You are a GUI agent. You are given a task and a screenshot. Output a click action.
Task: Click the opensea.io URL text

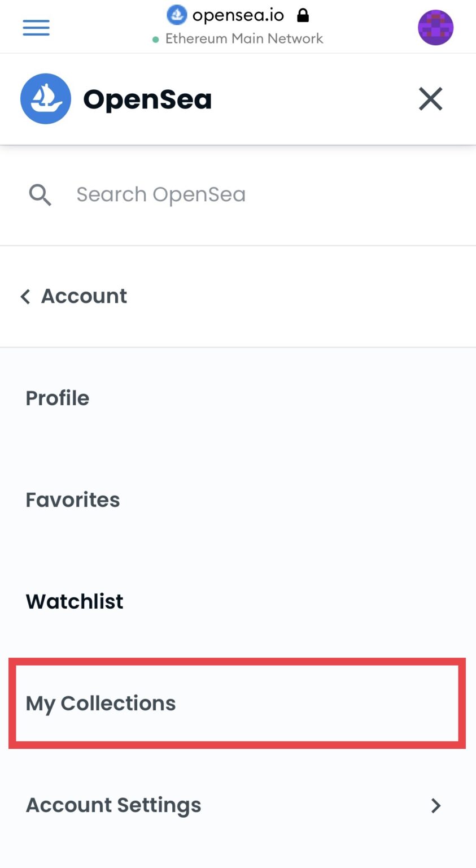click(238, 15)
